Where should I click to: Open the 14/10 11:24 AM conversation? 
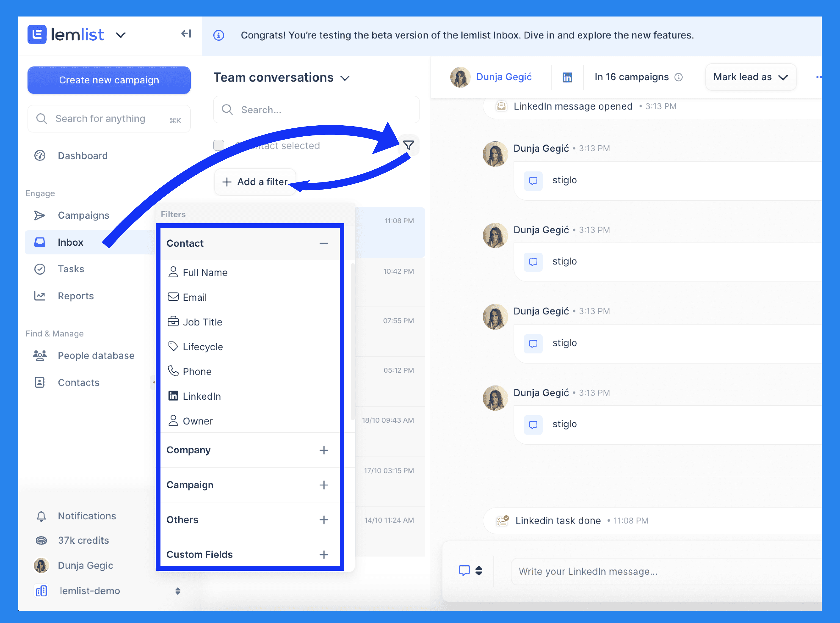[390, 531]
